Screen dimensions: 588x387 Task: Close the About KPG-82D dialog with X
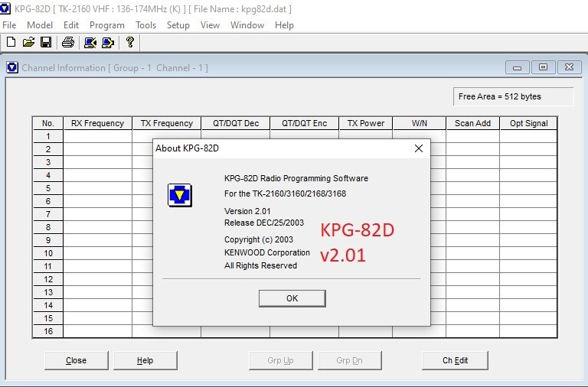click(x=419, y=148)
